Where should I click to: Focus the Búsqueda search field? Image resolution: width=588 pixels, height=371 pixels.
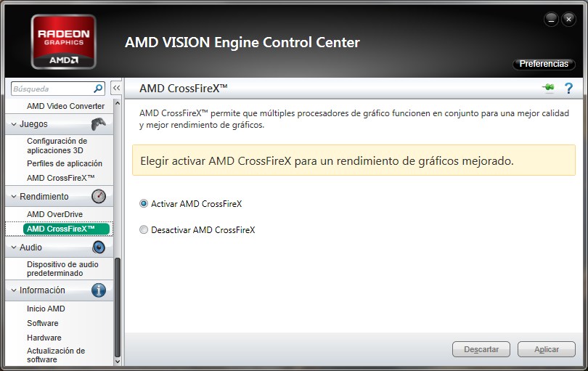[x=52, y=89]
